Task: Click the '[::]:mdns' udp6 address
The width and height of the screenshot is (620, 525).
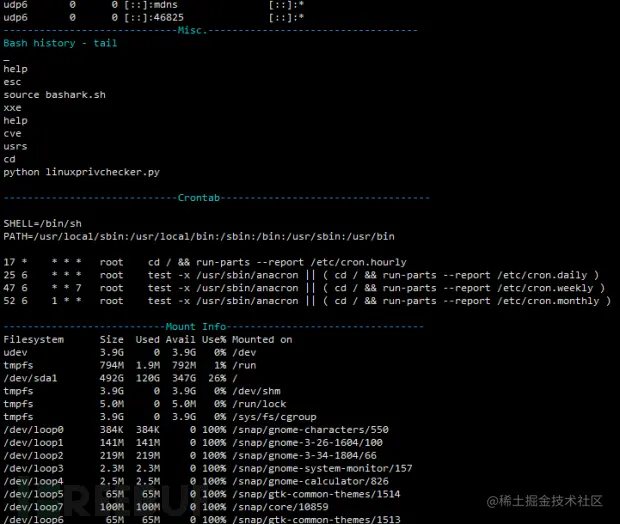Action: [x=151, y=5]
